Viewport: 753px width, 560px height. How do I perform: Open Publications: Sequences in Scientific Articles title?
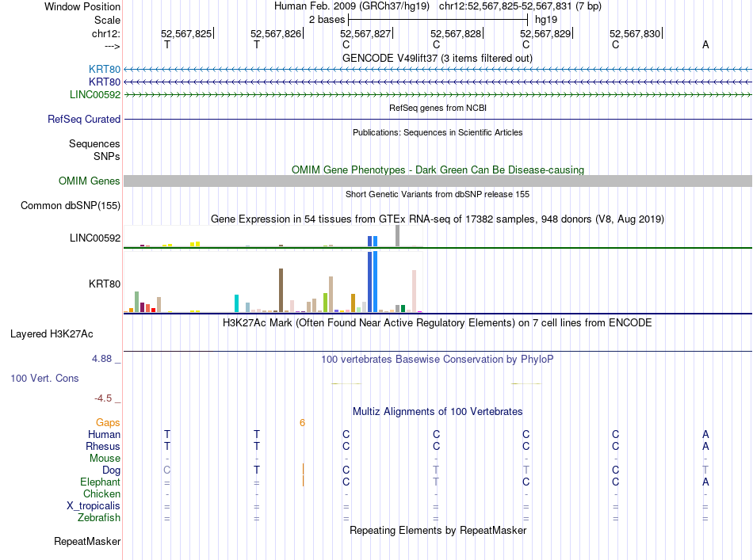click(x=438, y=132)
